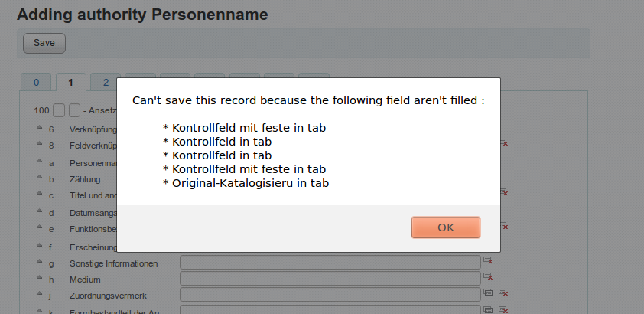Click the Medium text field
The image size is (644, 314).
330,279
